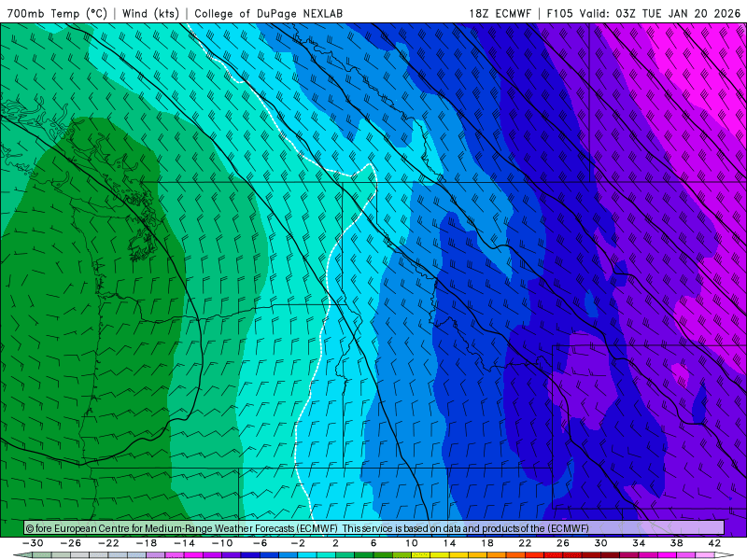Click the -10 value on temperature scale
Screen dimensions: 747x560
click(x=222, y=543)
